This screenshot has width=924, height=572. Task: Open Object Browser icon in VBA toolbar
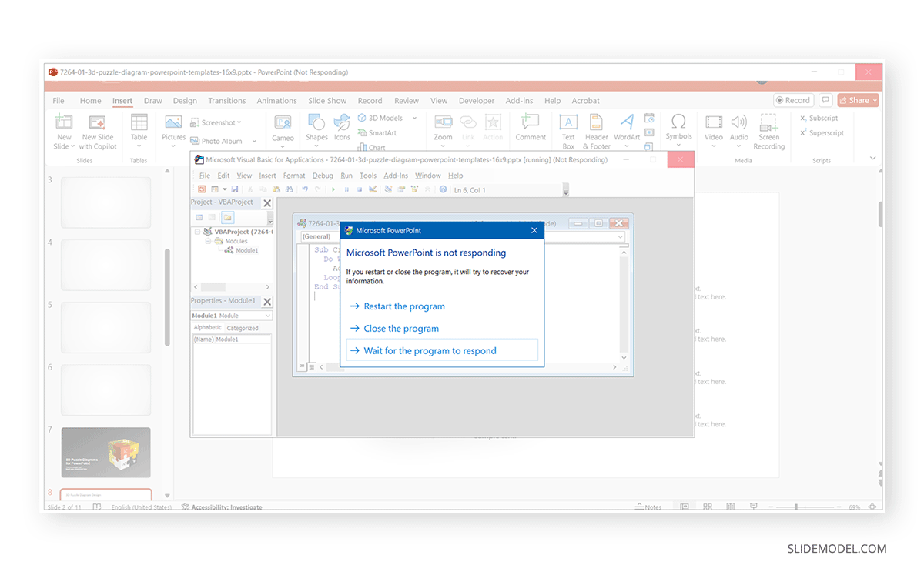click(413, 189)
